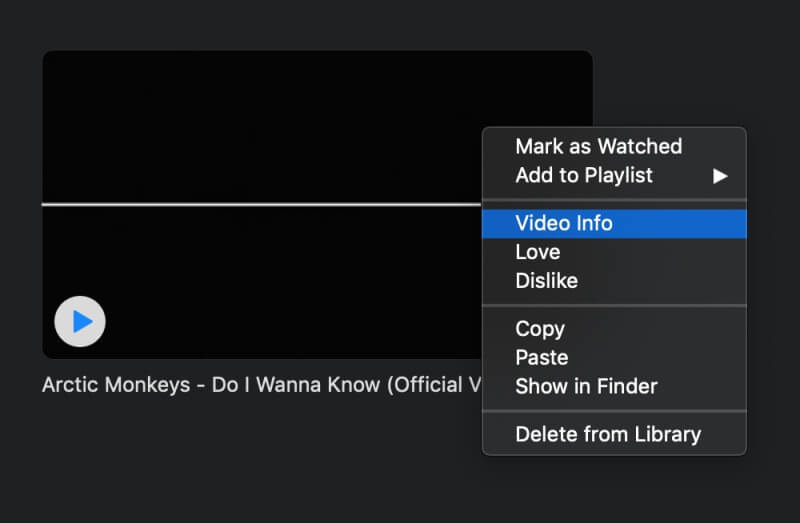Open the Add to Playlist submenu arrow
The width and height of the screenshot is (800, 523).
(x=720, y=176)
